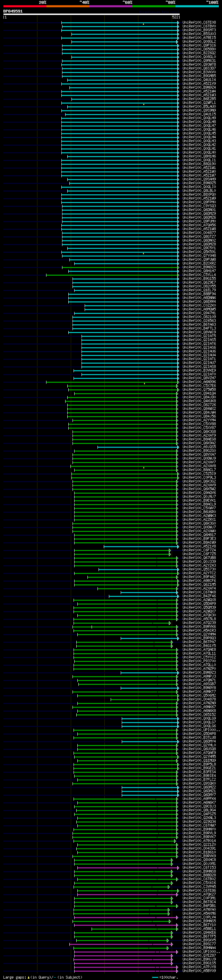The width and height of the screenshot is (222, 980).
Task: Select the UniRef100_A5Z1V8 label
Action: click(199, 546)
